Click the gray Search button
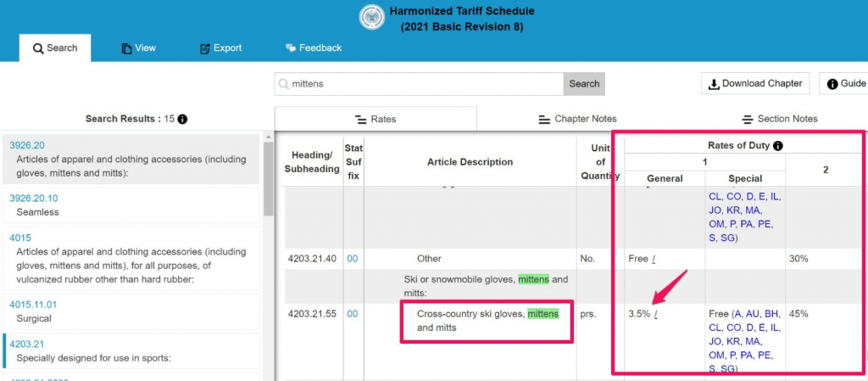This screenshot has width=868, height=381. coord(584,84)
